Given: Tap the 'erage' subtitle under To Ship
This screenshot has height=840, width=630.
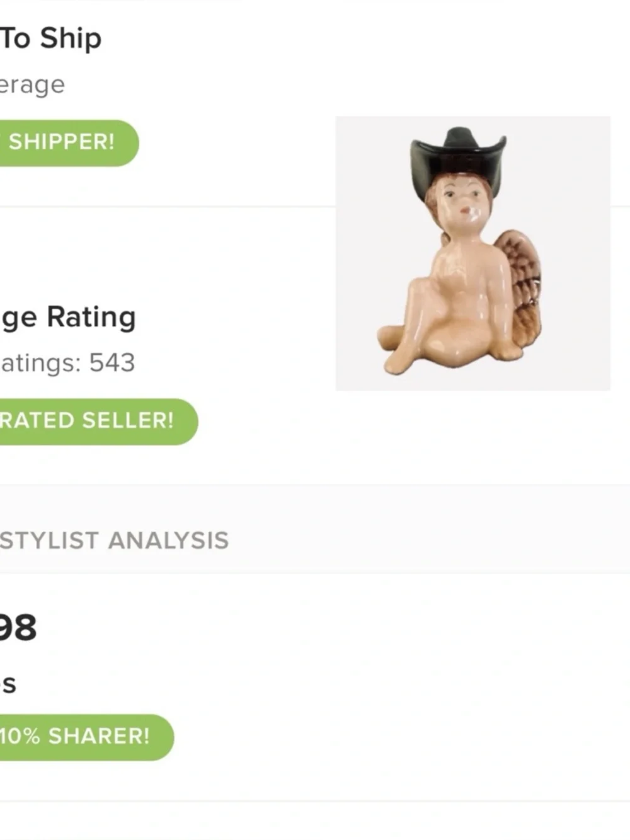Looking at the screenshot, I should (31, 84).
